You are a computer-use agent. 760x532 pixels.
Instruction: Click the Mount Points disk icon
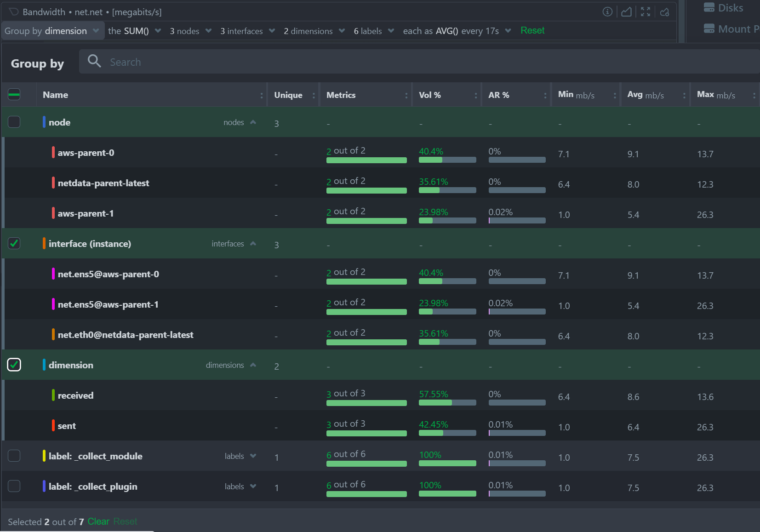(709, 29)
